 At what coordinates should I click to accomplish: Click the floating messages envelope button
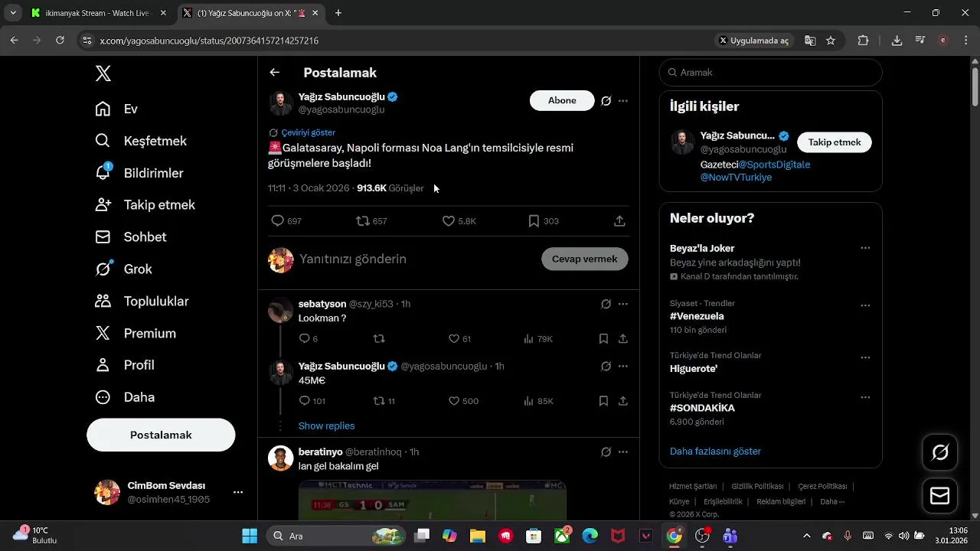939,497
